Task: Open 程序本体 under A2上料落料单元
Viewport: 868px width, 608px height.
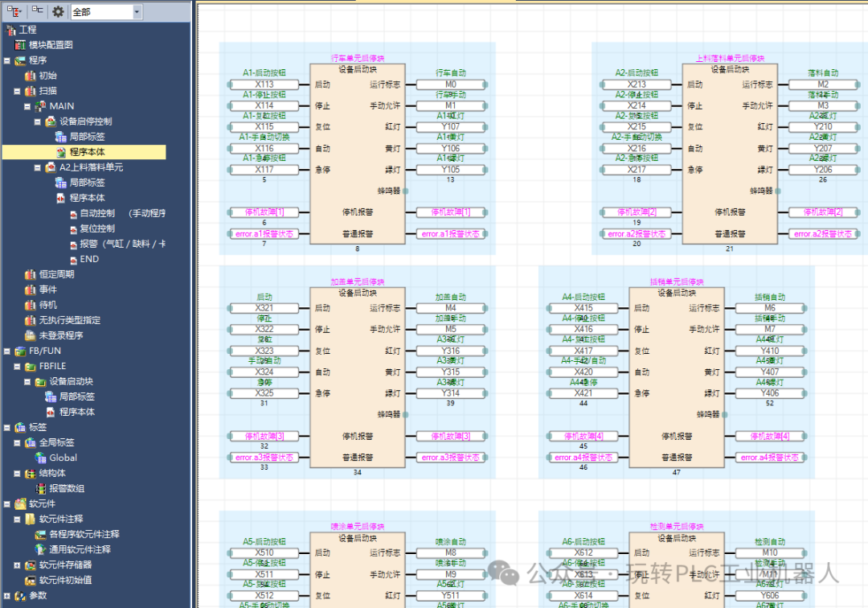Action: [x=87, y=198]
